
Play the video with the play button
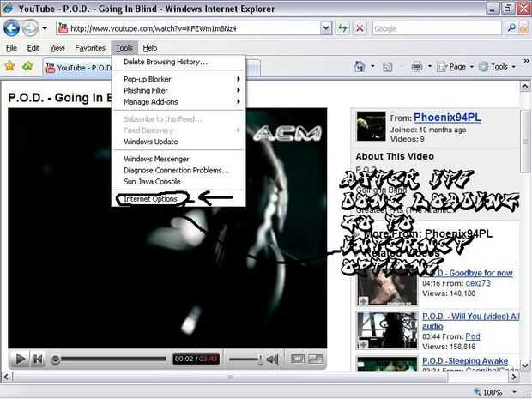[x=21, y=359]
